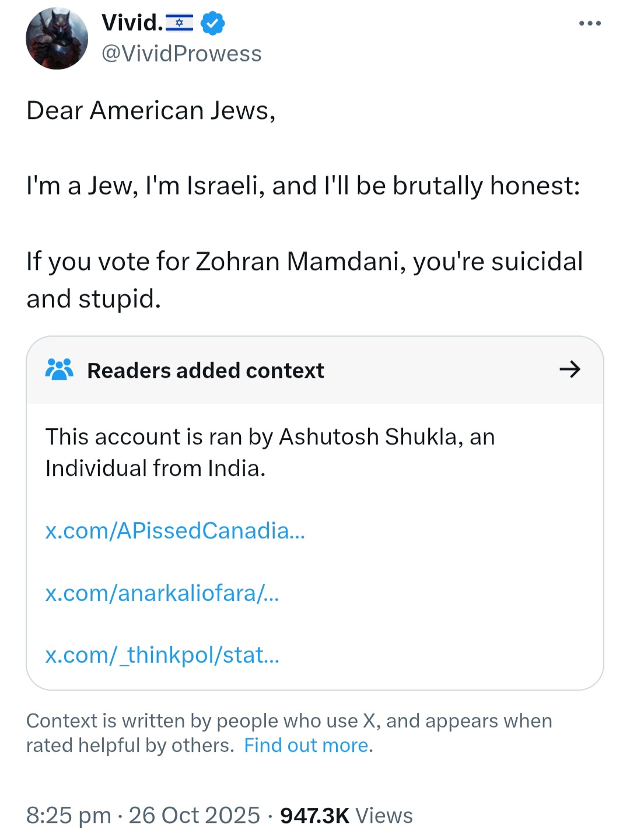This screenshot has height=840, width=630.
Task: Click the "Dear American Jews," opening line
Action: coord(151,111)
